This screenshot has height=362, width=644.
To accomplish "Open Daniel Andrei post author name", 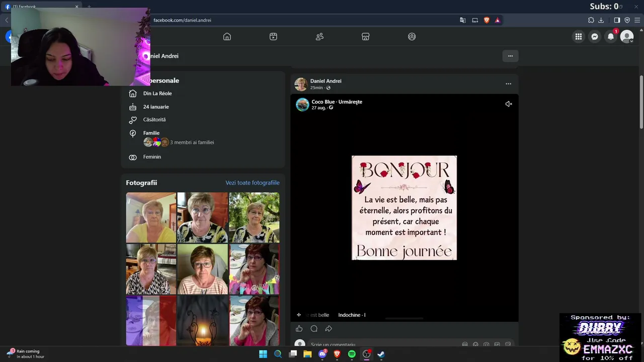I will (326, 81).
